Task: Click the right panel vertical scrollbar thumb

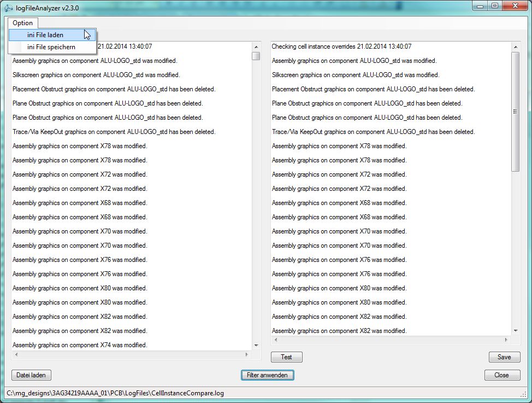Action: coord(515,112)
